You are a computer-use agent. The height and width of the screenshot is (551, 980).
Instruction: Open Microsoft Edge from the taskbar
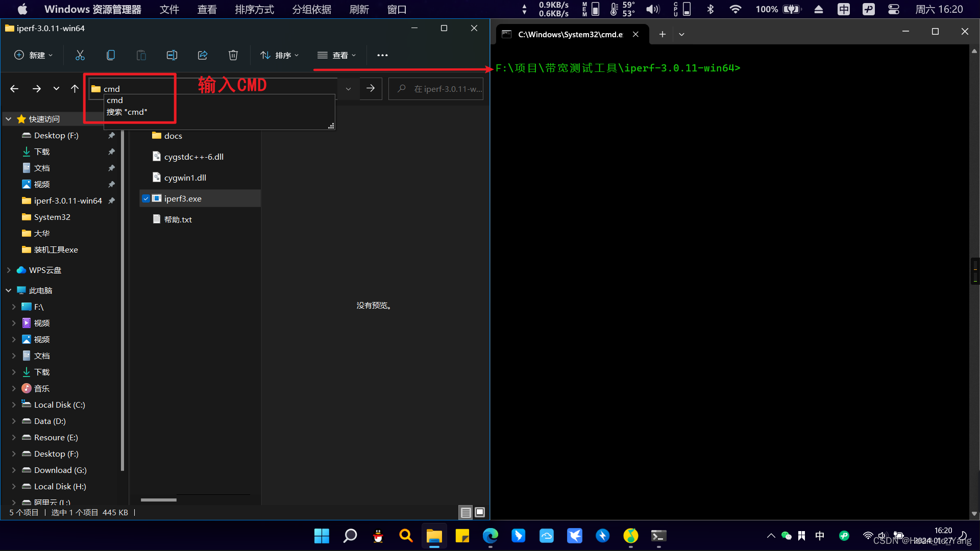click(x=491, y=536)
